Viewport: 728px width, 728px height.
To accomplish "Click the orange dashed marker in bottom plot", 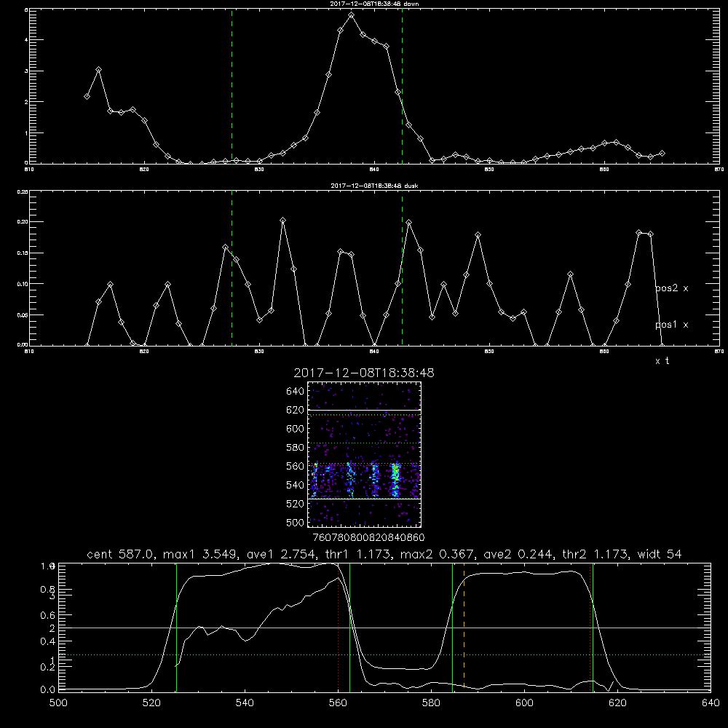I will pos(464,627).
